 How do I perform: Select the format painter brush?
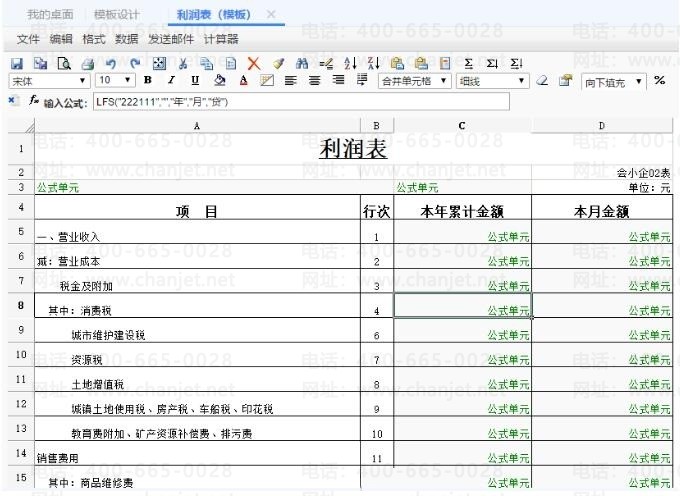278,64
